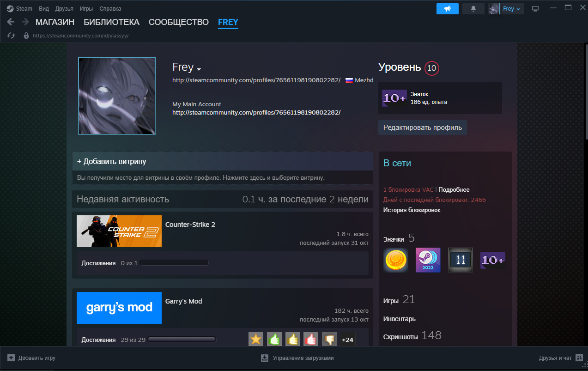The image size is (588, 371).
Task: Click the Garry's Mod title link
Action: tap(184, 301)
